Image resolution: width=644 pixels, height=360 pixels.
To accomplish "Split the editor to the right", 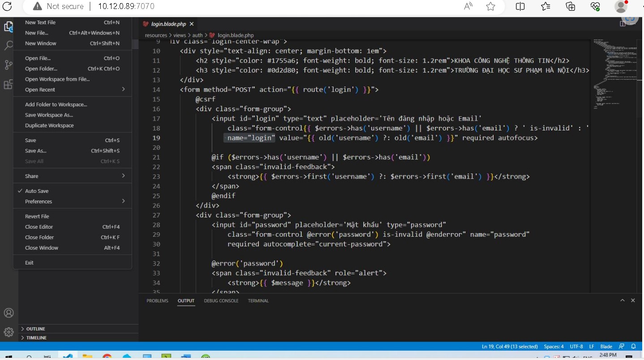I will 623,24.
